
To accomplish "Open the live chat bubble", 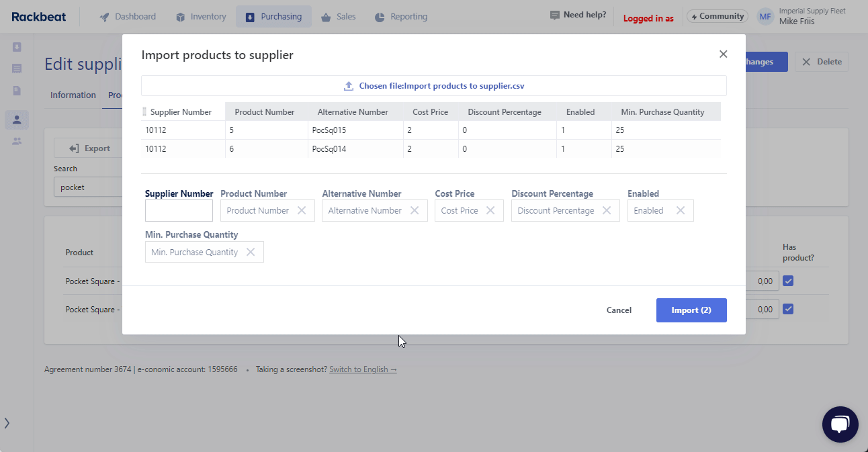I will (x=840, y=424).
